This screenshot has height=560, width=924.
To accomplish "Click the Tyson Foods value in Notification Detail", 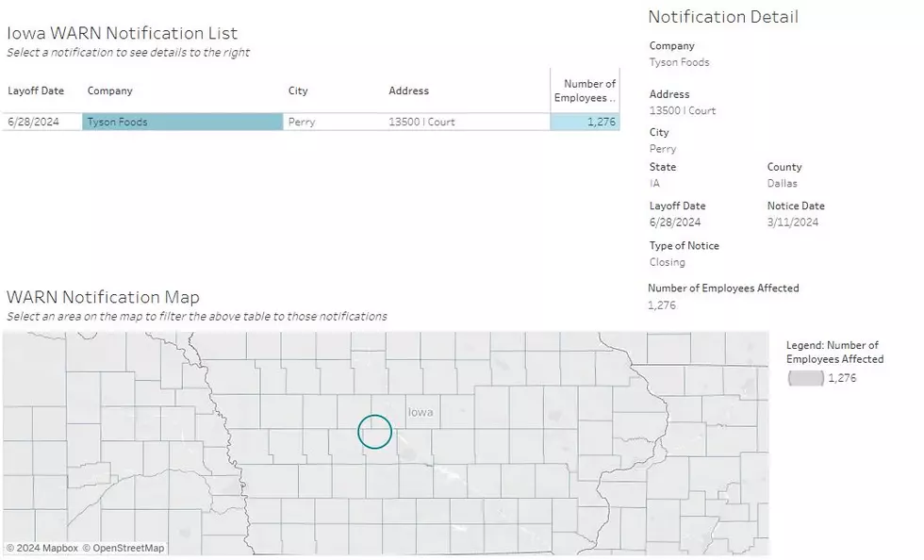I will tap(680, 62).
